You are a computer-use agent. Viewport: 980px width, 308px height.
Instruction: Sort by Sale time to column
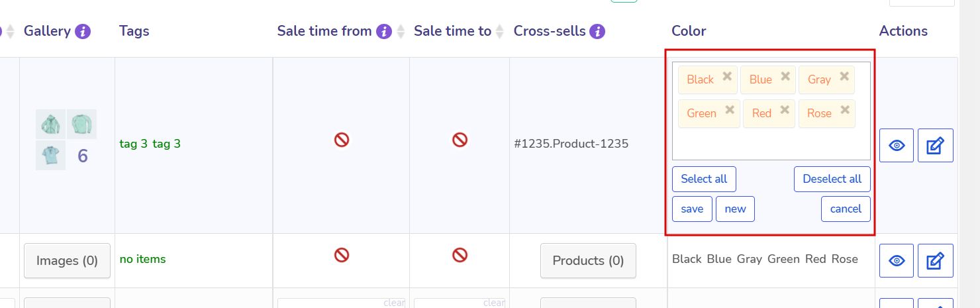500,31
